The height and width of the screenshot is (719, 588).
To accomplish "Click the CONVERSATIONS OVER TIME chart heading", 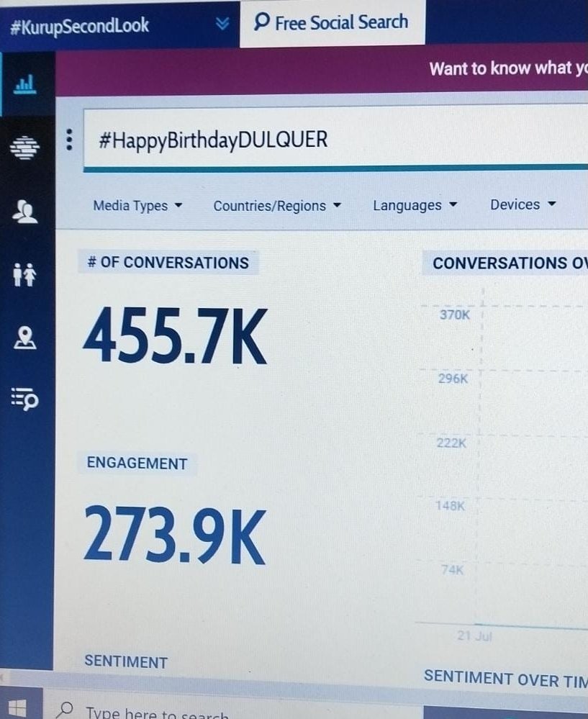I will pyautogui.click(x=510, y=263).
